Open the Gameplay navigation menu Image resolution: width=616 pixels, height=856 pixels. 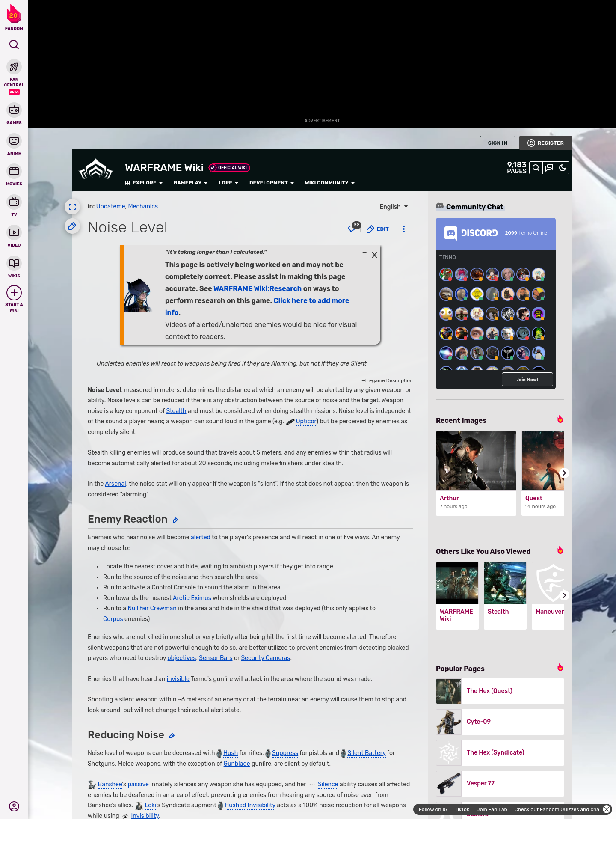pyautogui.click(x=190, y=183)
